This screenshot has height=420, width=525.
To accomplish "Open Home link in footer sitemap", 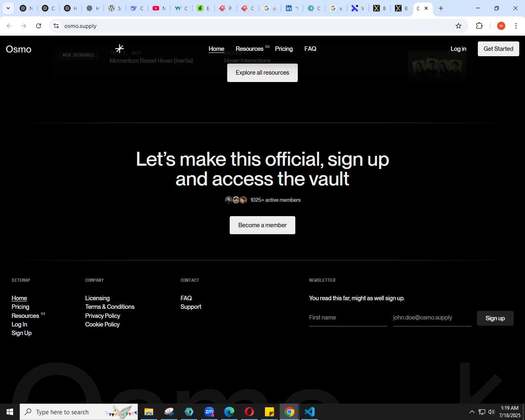I will coord(19,298).
